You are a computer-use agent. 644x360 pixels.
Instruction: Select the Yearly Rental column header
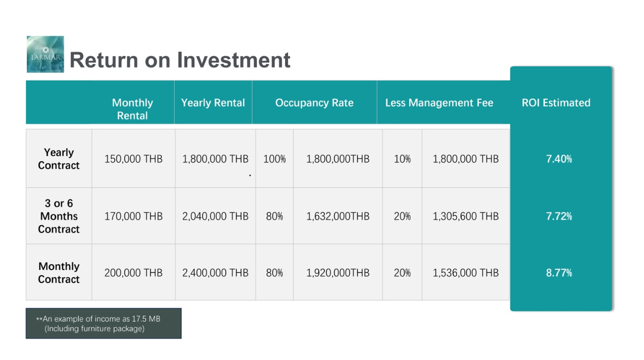coord(213,102)
